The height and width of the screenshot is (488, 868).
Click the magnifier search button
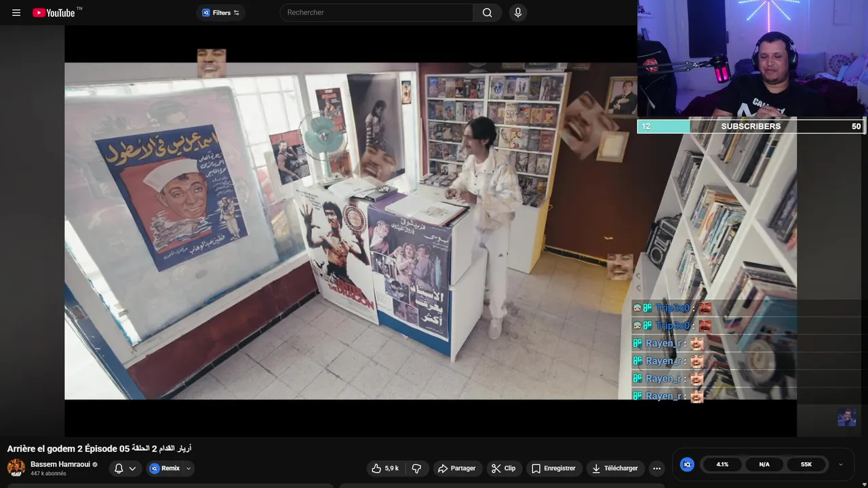(x=488, y=12)
